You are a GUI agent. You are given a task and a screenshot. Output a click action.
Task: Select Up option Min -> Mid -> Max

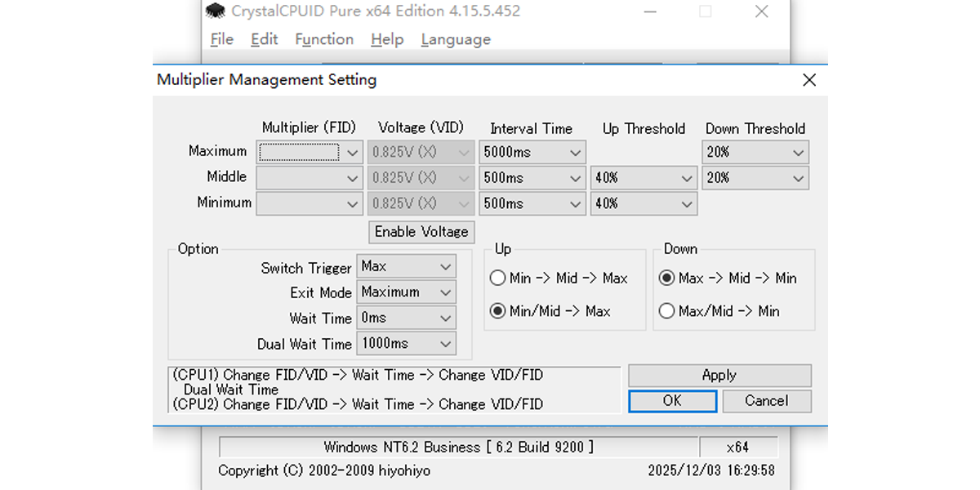(x=559, y=278)
